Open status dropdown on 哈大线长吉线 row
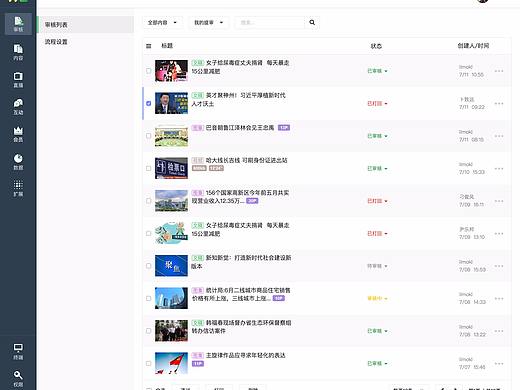 377,168
